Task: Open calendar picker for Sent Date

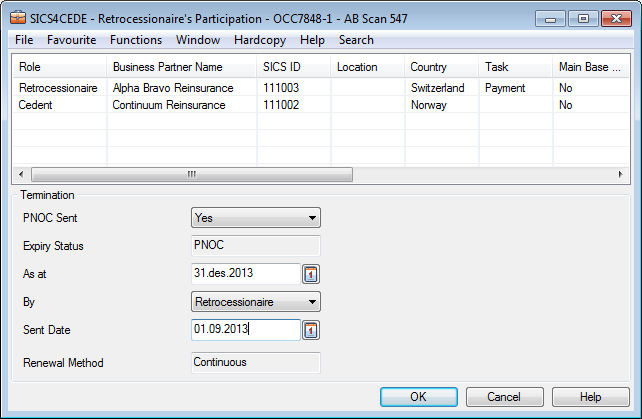Action: [x=311, y=330]
